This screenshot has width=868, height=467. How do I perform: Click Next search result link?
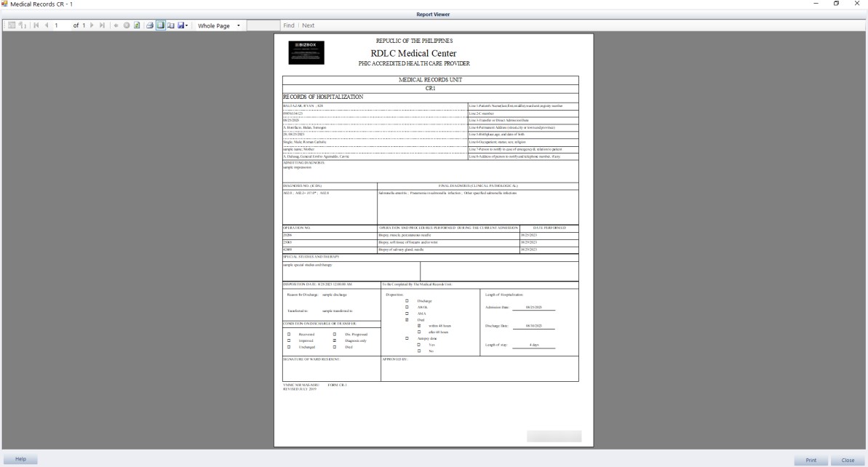(x=308, y=25)
